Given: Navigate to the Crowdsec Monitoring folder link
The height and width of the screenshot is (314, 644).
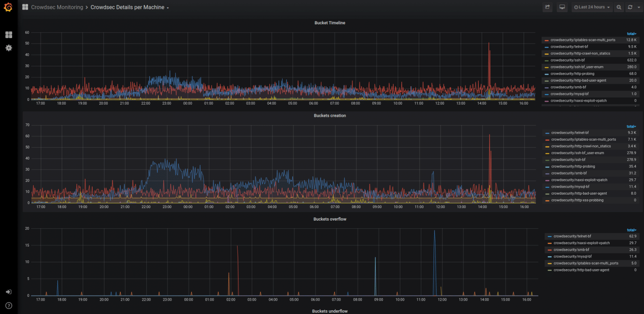Looking at the screenshot, I should [57, 7].
